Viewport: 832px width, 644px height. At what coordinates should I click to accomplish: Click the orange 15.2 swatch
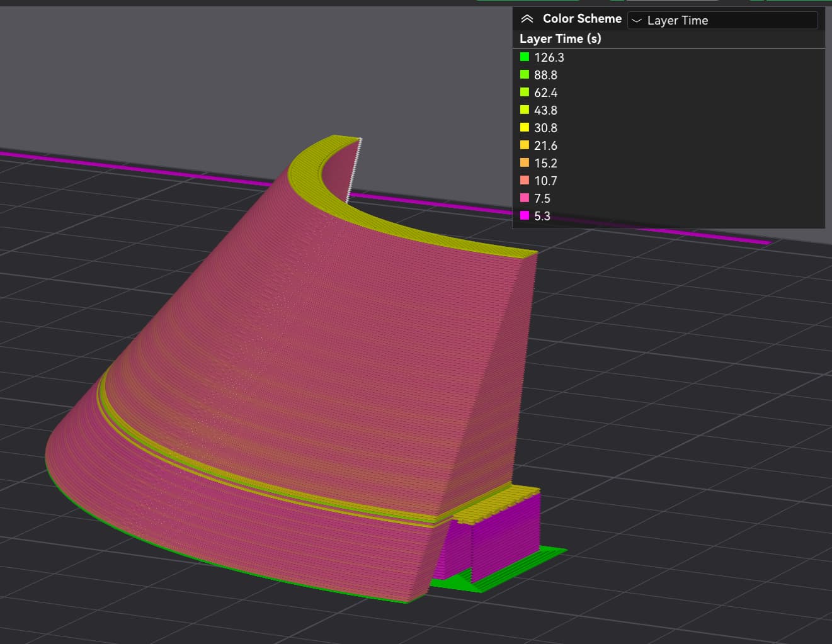pos(525,162)
